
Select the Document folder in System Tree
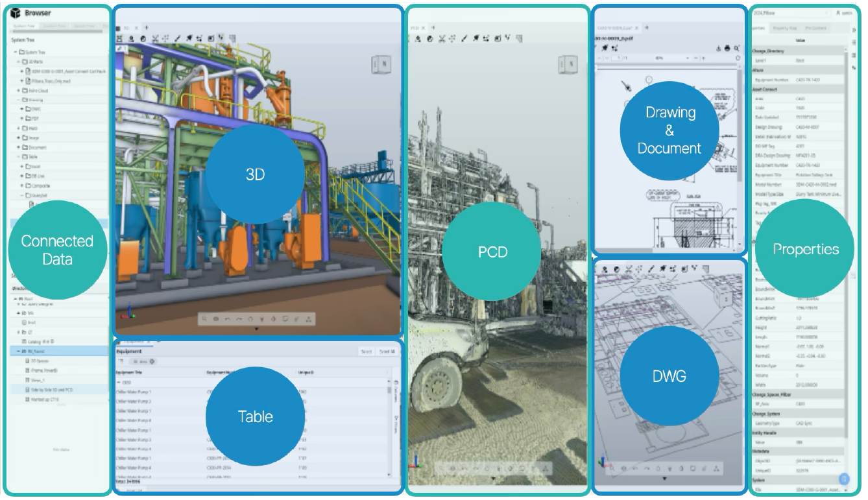click(x=34, y=147)
